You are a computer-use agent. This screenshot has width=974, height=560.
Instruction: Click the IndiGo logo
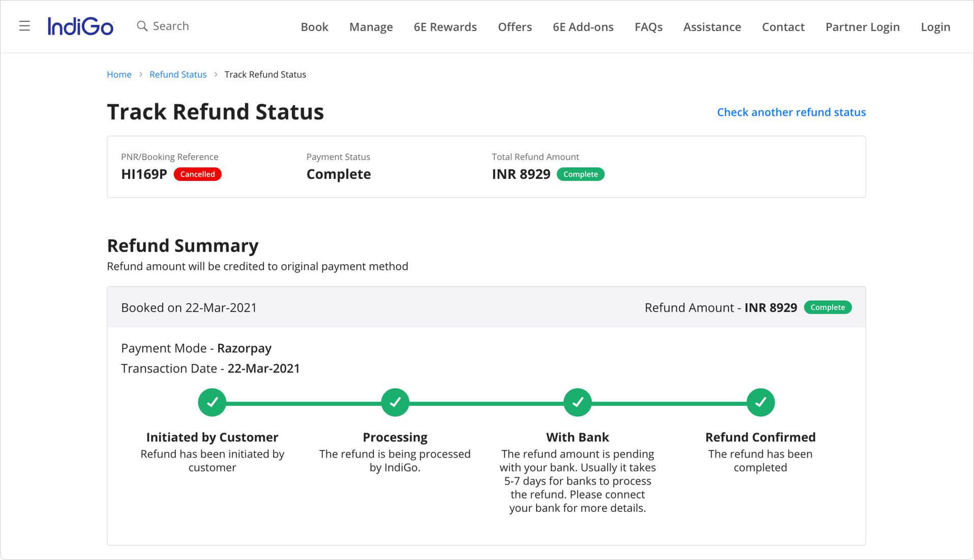tap(80, 26)
